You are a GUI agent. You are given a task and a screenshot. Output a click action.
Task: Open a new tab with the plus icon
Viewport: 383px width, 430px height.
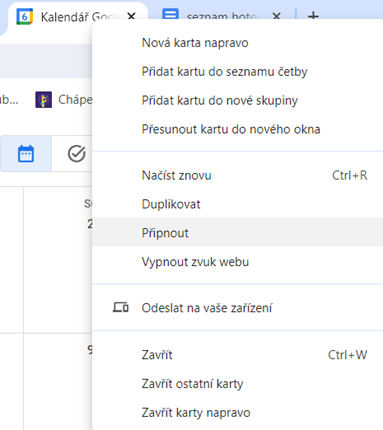tap(313, 16)
